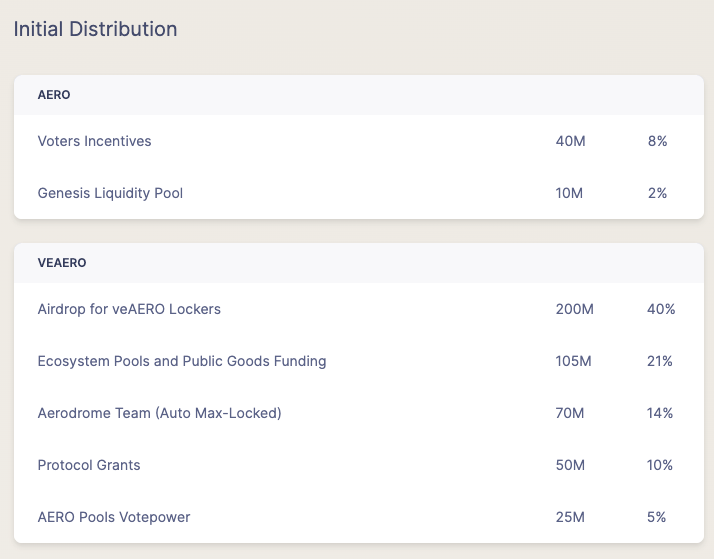The image size is (714, 559).
Task: Click the 40M value for Voters Incentives
Action: pyautogui.click(x=570, y=141)
